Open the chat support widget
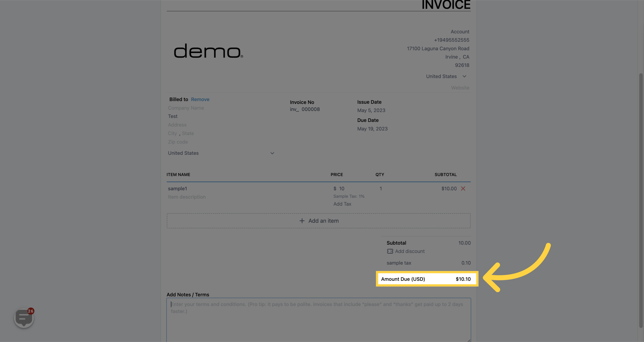This screenshot has height=342, width=644. pos(24,318)
